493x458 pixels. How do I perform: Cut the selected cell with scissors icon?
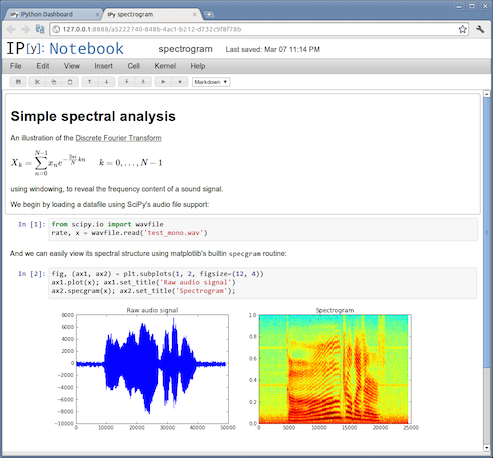point(37,82)
